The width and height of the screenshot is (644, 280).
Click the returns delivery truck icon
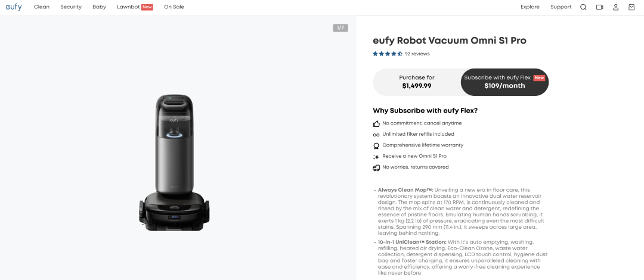coord(376,168)
